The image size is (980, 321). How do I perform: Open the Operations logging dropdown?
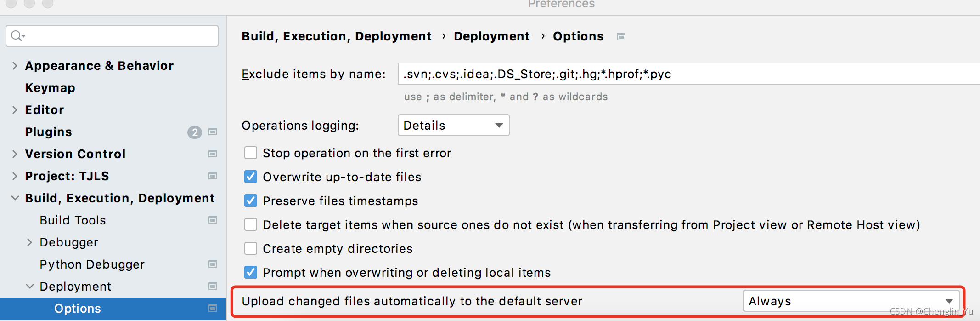click(453, 125)
